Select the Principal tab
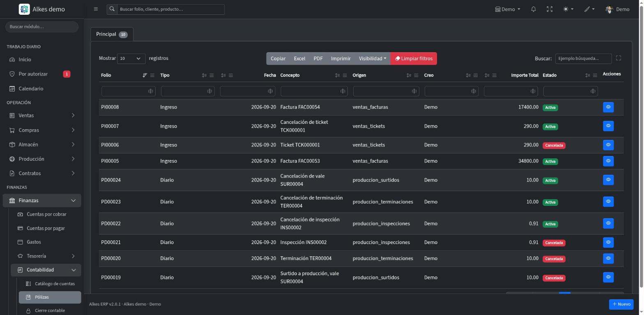644x315 pixels. point(112,34)
